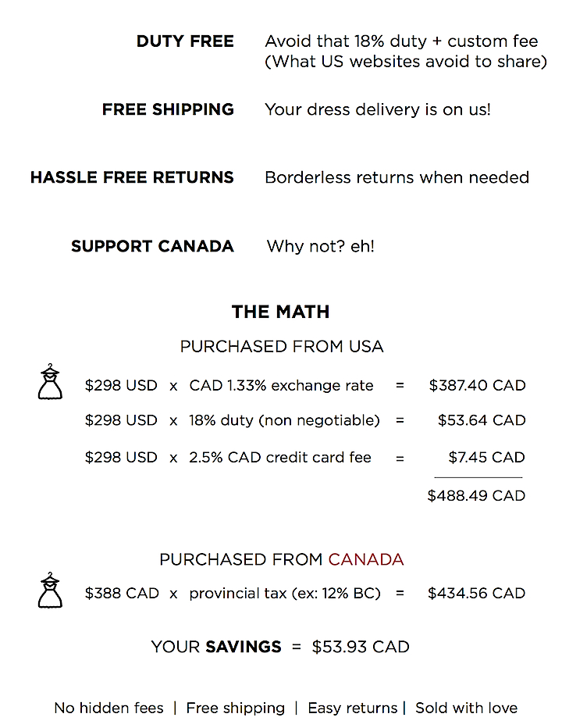Click the dress icon beside the USA purchase

[x=50, y=382]
